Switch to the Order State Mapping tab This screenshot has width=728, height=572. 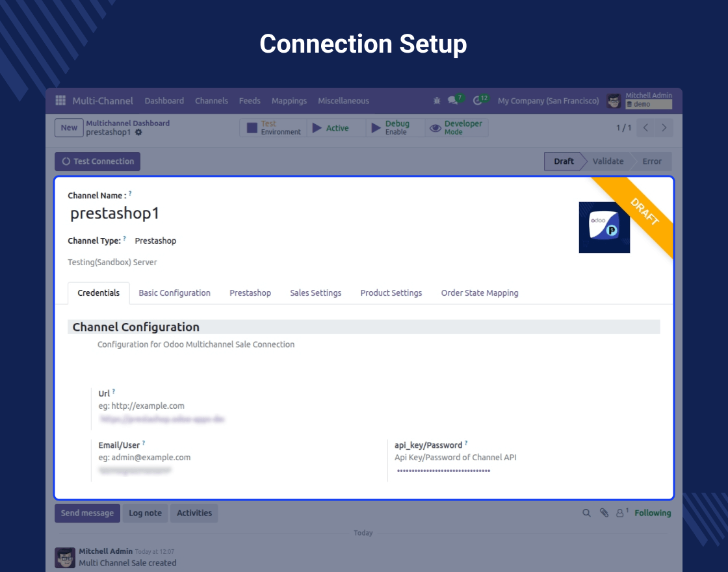480,293
